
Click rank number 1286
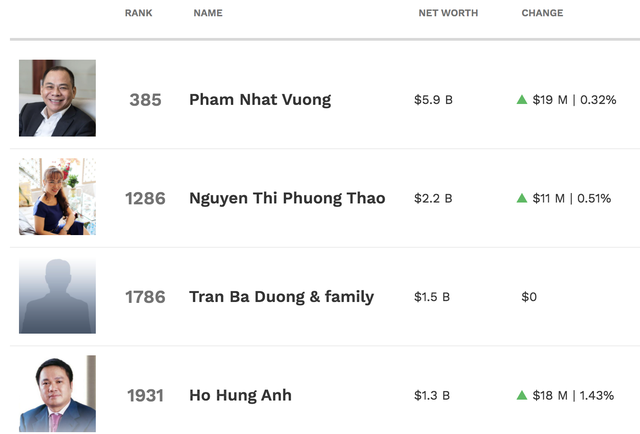pyautogui.click(x=145, y=198)
